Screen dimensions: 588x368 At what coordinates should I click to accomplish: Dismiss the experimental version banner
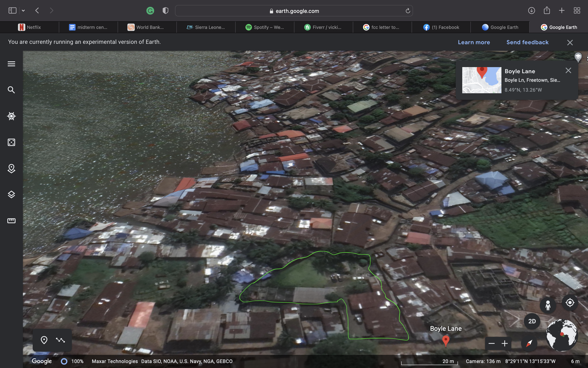click(570, 42)
